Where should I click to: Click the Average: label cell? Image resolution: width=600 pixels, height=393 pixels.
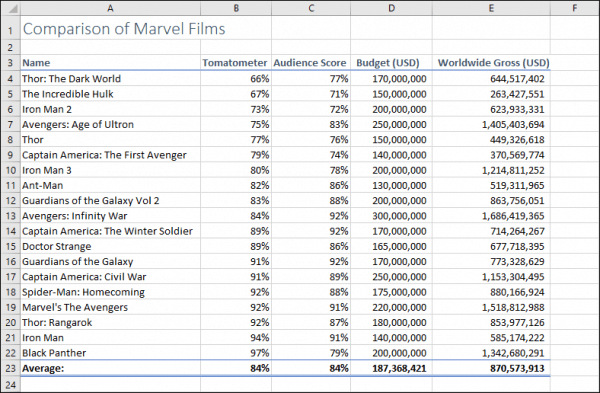[110, 368]
